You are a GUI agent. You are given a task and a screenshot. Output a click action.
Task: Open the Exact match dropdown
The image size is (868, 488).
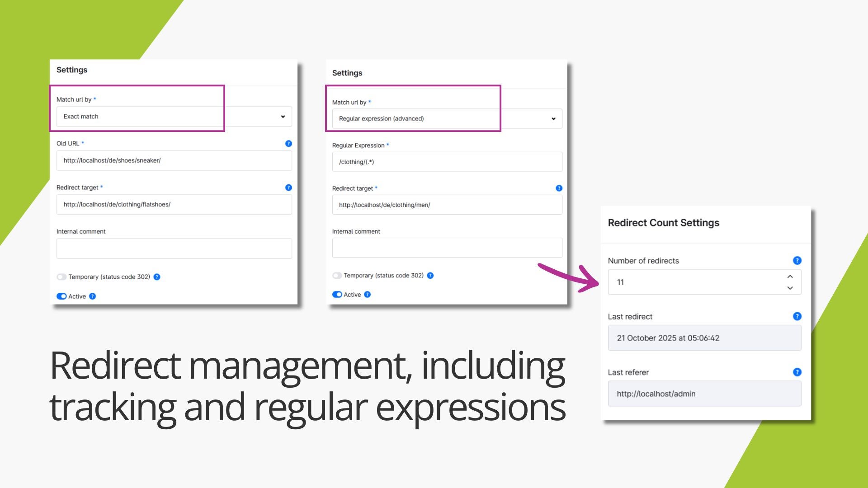tap(174, 117)
